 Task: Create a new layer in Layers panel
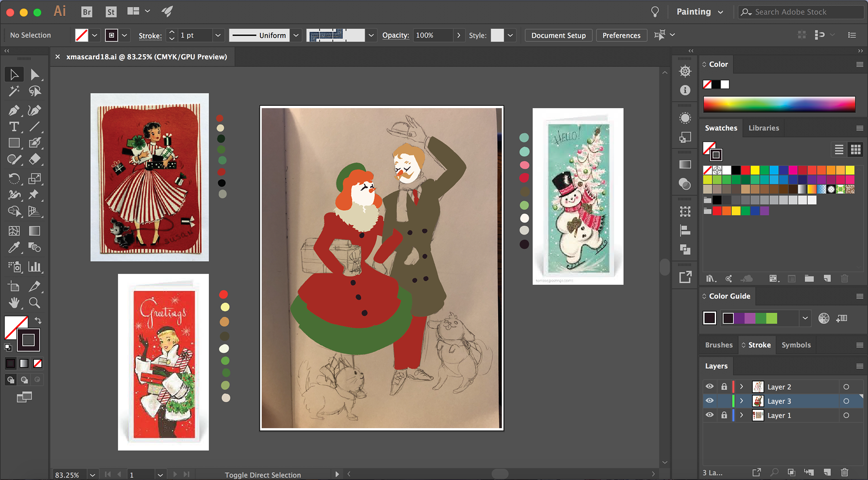(x=827, y=472)
